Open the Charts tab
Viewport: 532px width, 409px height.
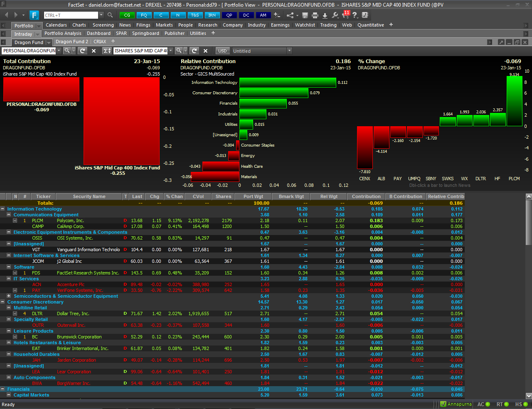79,25
